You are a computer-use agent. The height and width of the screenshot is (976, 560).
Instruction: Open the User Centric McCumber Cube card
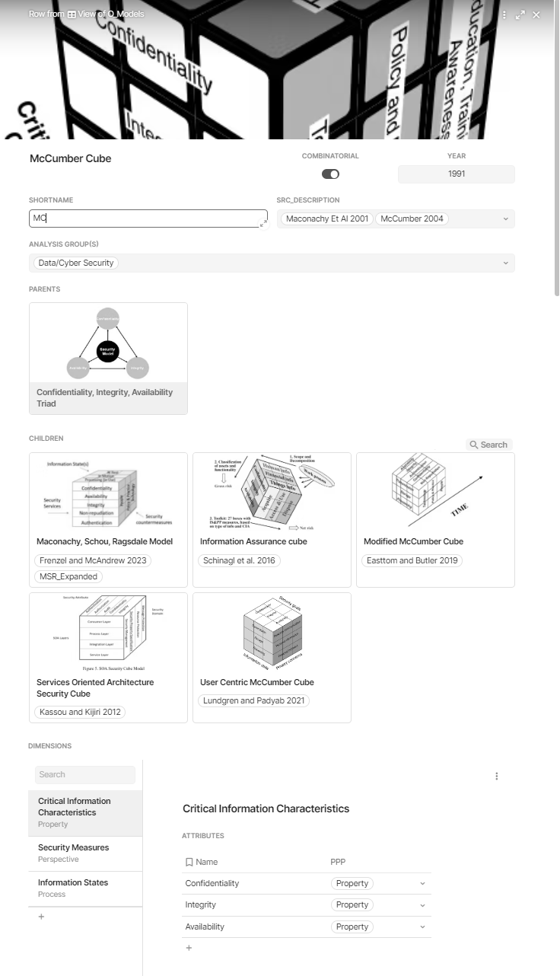(x=272, y=658)
